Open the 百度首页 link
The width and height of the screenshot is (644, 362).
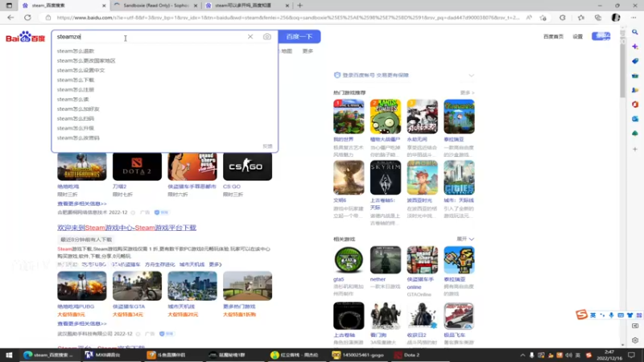point(553,36)
